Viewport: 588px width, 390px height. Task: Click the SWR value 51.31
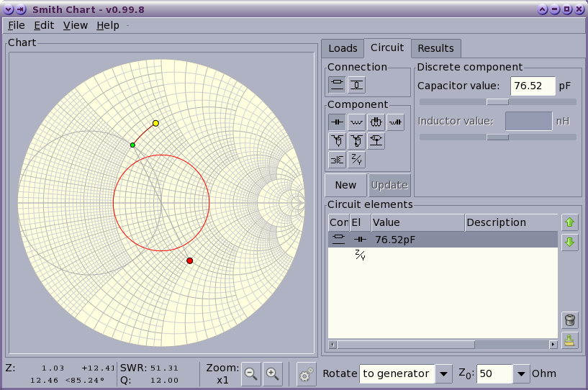(x=164, y=368)
